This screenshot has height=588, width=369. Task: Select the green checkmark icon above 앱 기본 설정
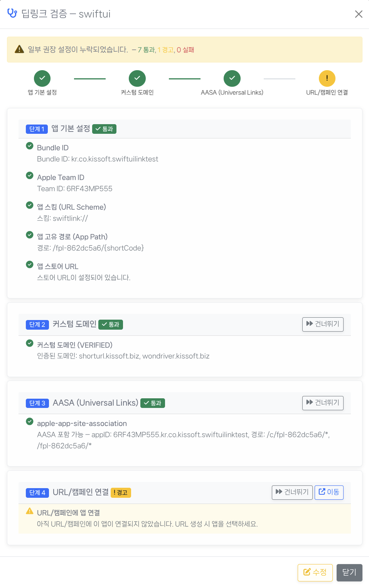coord(42,78)
